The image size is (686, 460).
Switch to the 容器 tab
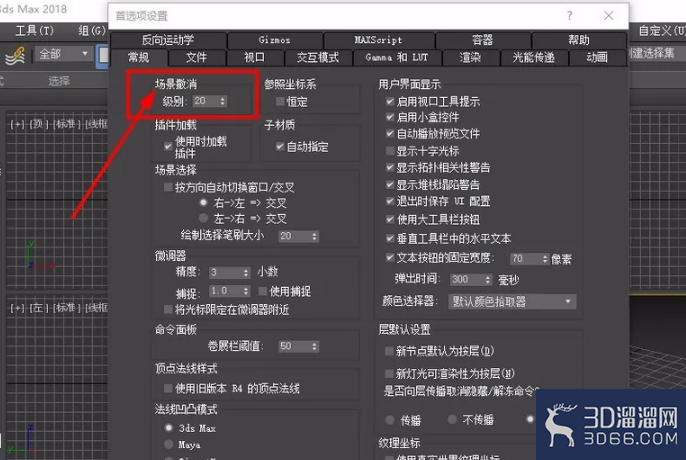click(x=483, y=40)
